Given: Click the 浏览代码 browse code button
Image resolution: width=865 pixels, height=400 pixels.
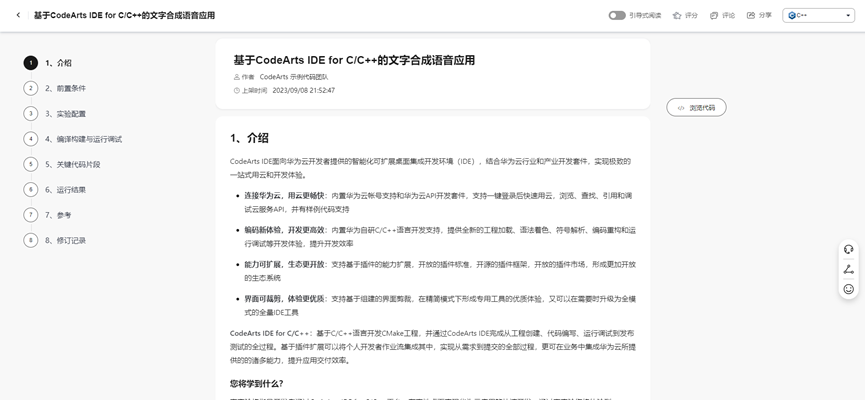Looking at the screenshot, I should tap(696, 108).
